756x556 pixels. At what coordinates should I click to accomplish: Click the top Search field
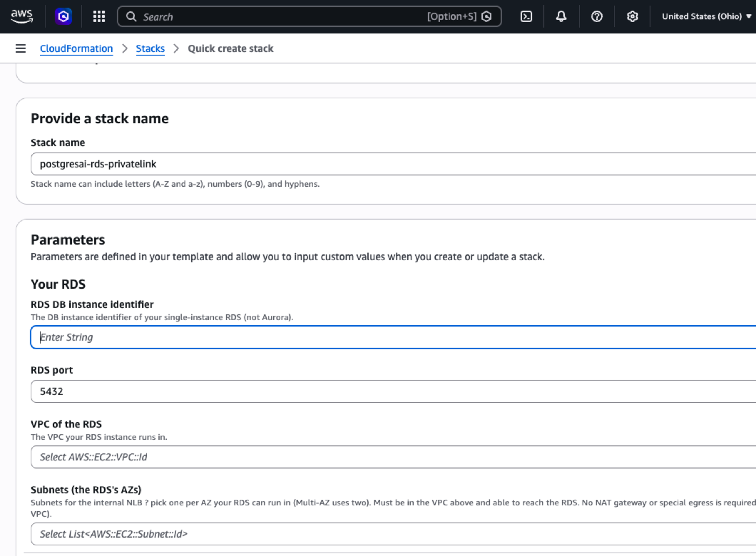point(309,17)
